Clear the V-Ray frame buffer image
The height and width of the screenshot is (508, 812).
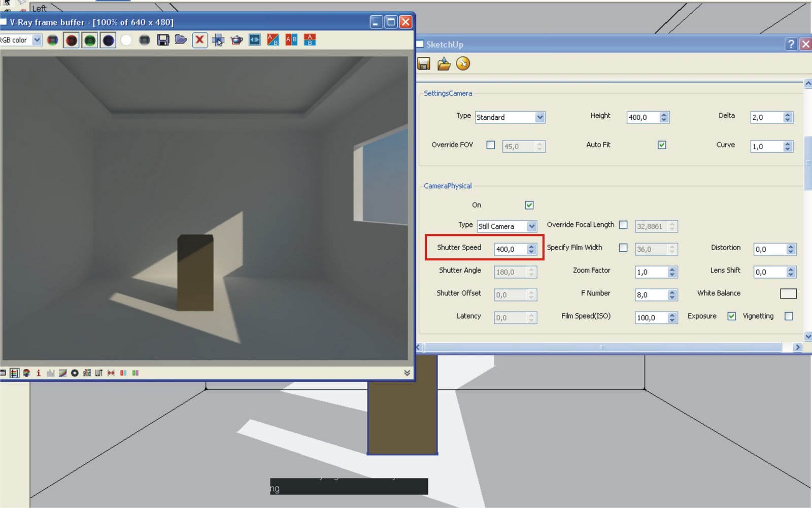[199, 40]
